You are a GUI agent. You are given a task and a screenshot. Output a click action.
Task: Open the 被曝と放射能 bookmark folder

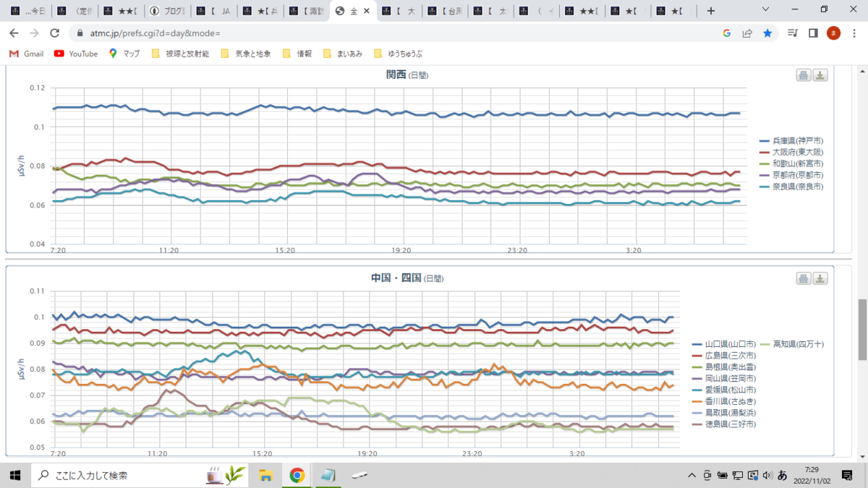coord(180,53)
